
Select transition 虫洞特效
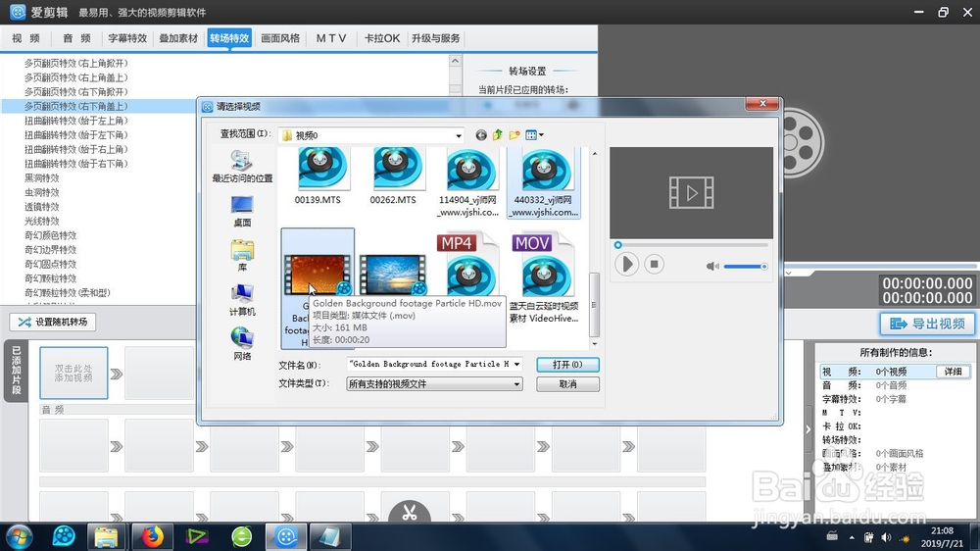(x=42, y=192)
